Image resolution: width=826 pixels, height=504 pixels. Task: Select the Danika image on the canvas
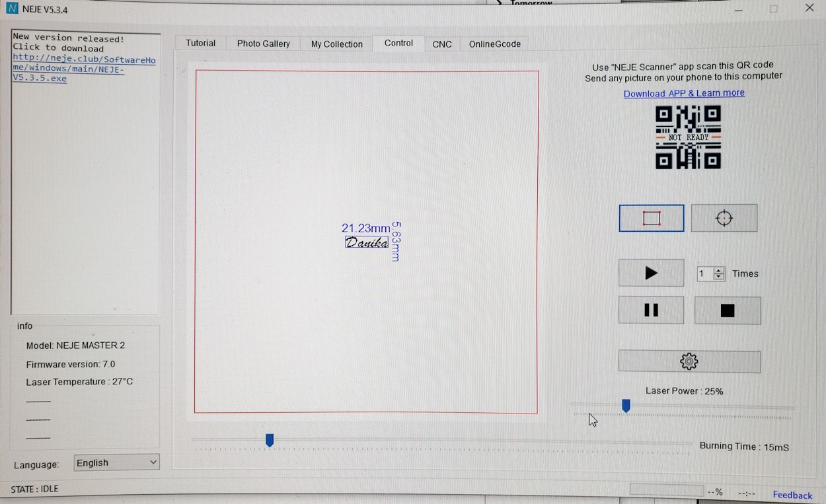coord(367,242)
